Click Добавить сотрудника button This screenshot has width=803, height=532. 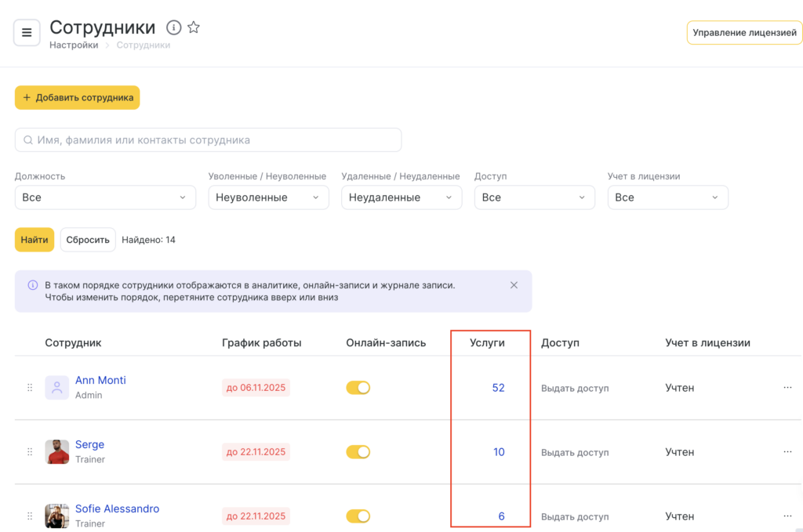[x=77, y=98]
